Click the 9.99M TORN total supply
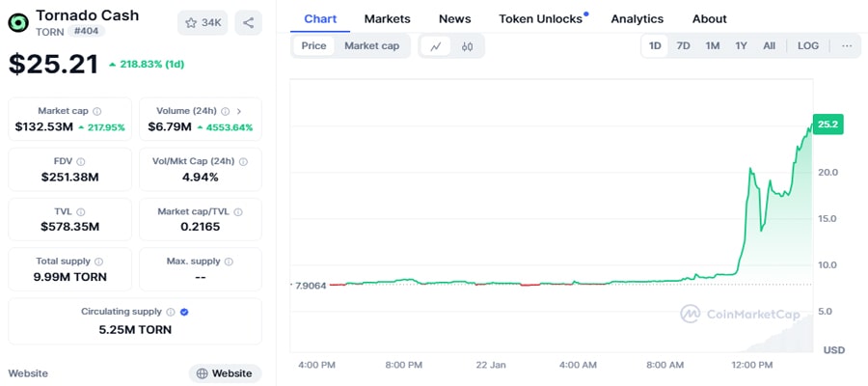The height and width of the screenshot is (386, 868). (x=69, y=277)
